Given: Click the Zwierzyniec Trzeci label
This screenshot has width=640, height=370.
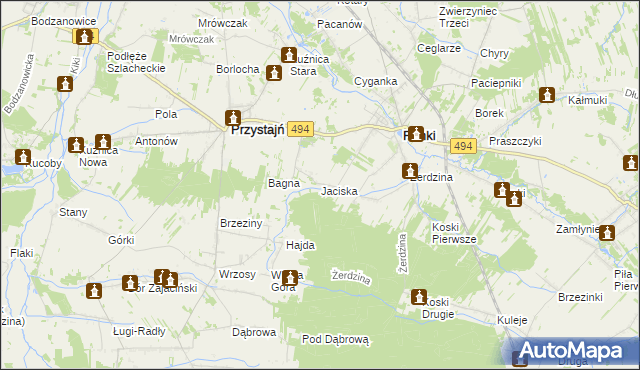Looking at the screenshot, I should (468, 17).
